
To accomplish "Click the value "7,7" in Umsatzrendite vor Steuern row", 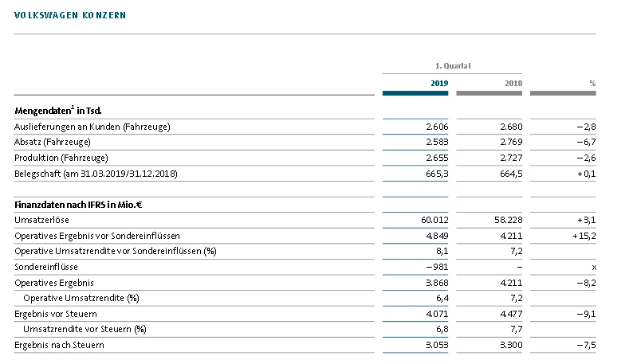I will click(517, 329).
